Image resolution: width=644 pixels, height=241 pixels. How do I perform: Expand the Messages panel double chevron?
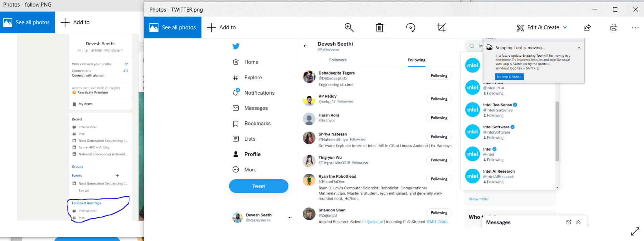point(578,222)
